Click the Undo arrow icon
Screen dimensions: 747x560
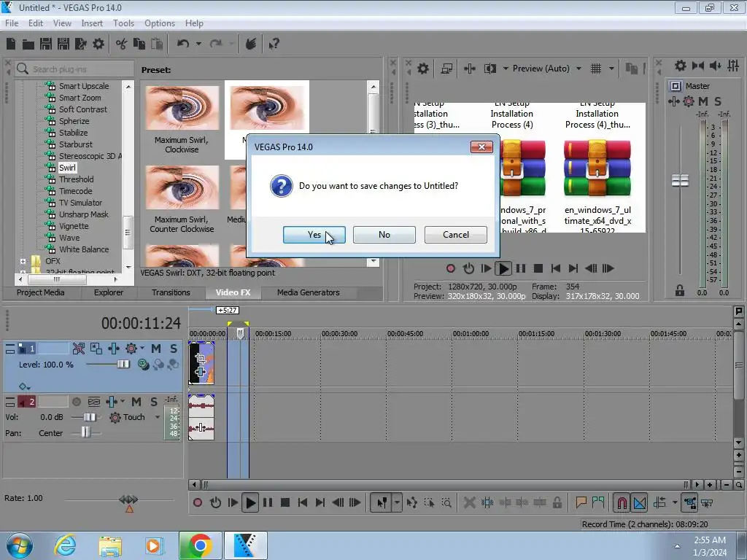[183, 44]
